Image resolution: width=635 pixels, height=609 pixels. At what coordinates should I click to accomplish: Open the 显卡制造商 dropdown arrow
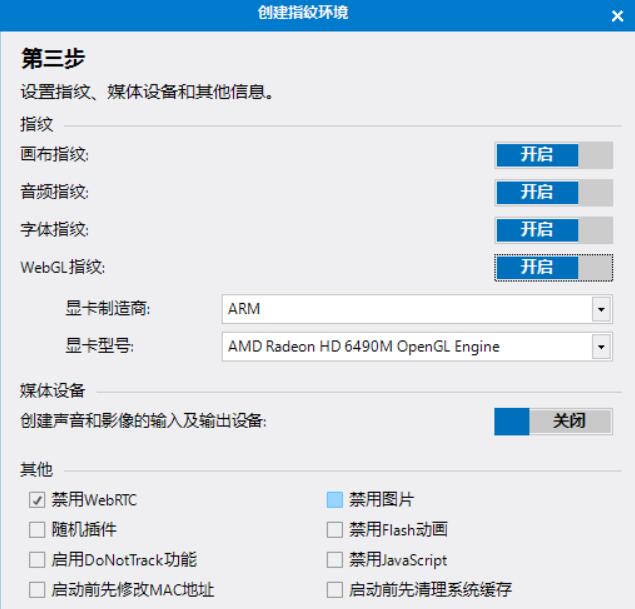click(x=601, y=309)
